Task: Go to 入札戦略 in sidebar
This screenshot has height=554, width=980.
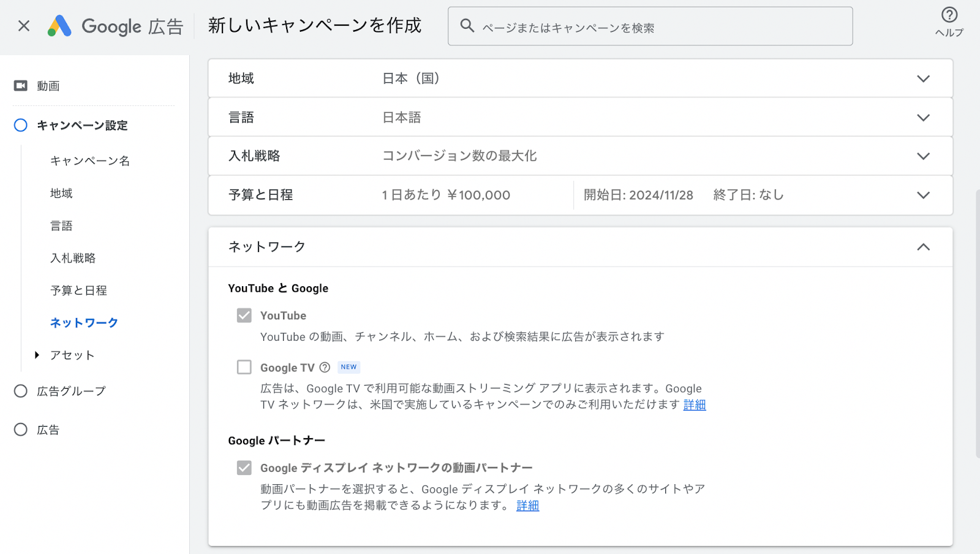Action: click(73, 258)
